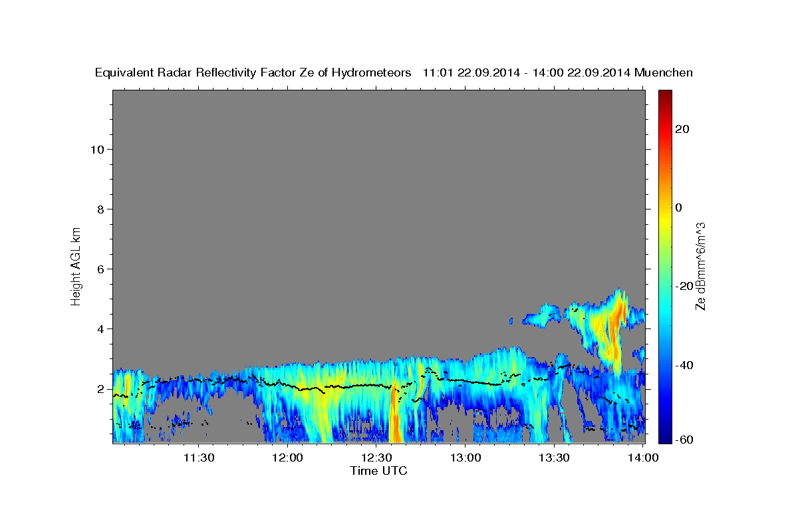Click the 13:30 time tick label
Screen dimensions: 798x532
click(555, 458)
